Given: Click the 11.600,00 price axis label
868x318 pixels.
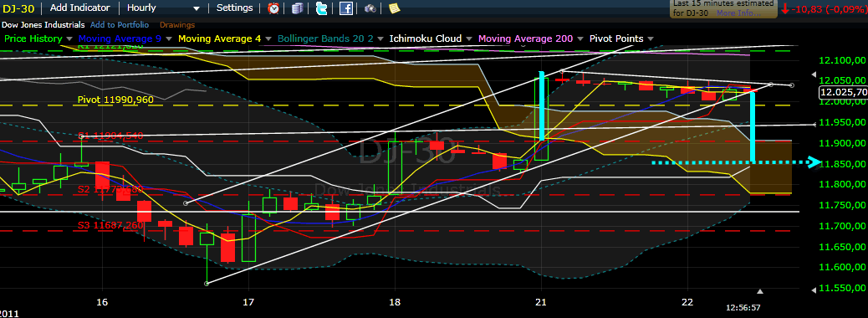Looking at the screenshot, I should (842, 268).
